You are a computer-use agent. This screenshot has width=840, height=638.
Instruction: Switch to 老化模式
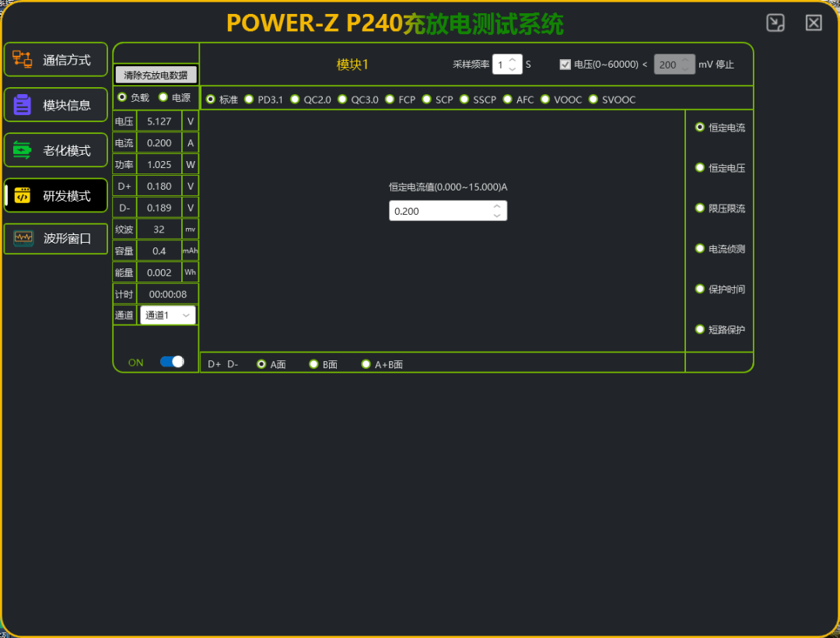tap(56, 150)
